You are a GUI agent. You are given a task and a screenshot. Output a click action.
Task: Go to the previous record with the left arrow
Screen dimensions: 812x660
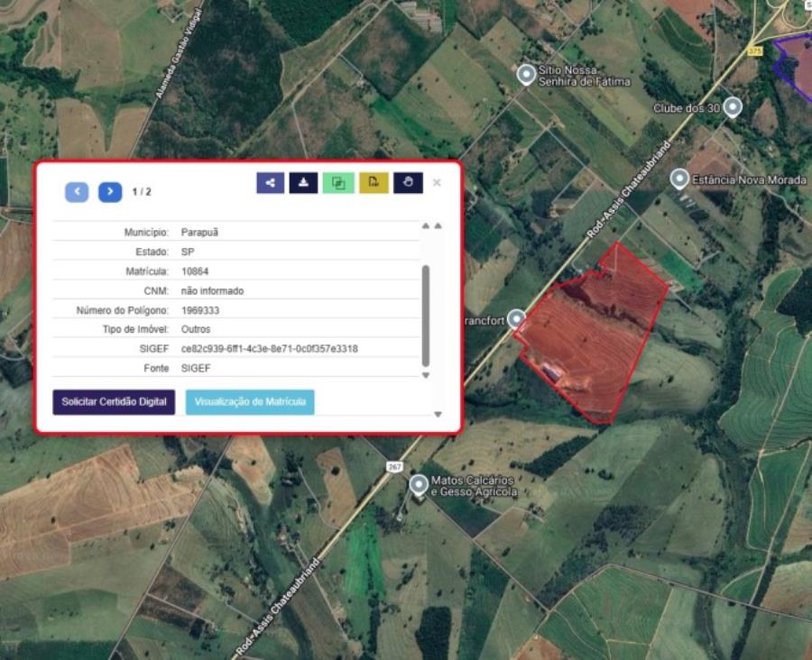coord(77,192)
